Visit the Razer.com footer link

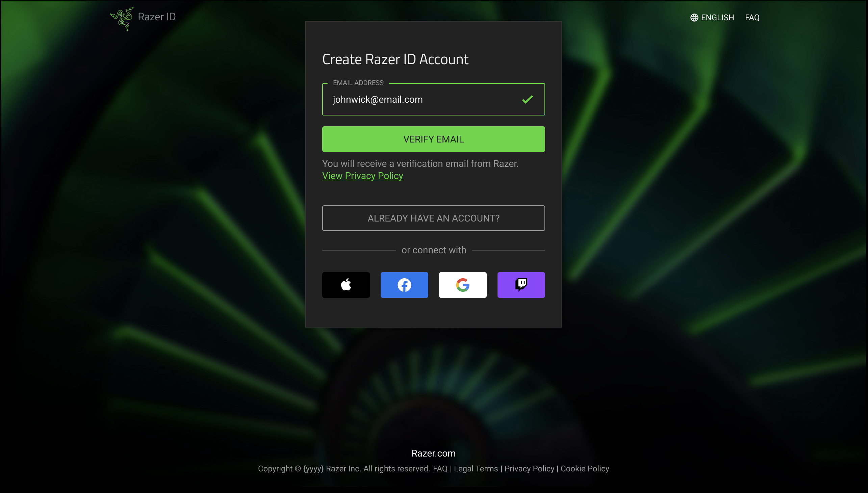pyautogui.click(x=433, y=453)
